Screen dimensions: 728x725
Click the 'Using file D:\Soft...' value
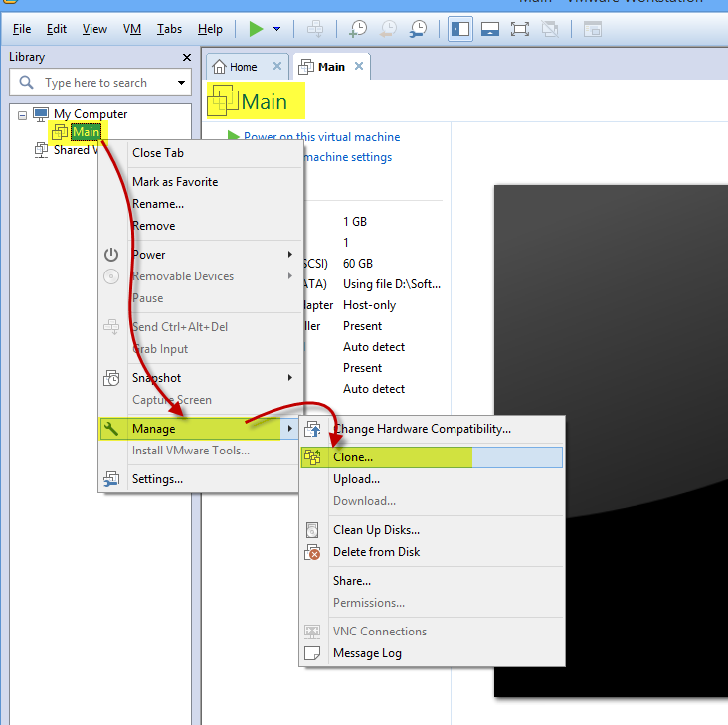tap(392, 284)
